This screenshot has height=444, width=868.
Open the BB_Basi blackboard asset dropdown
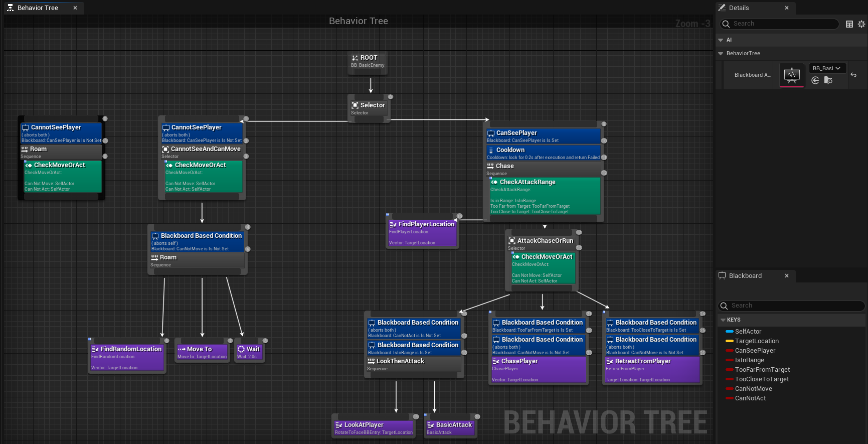(827, 68)
